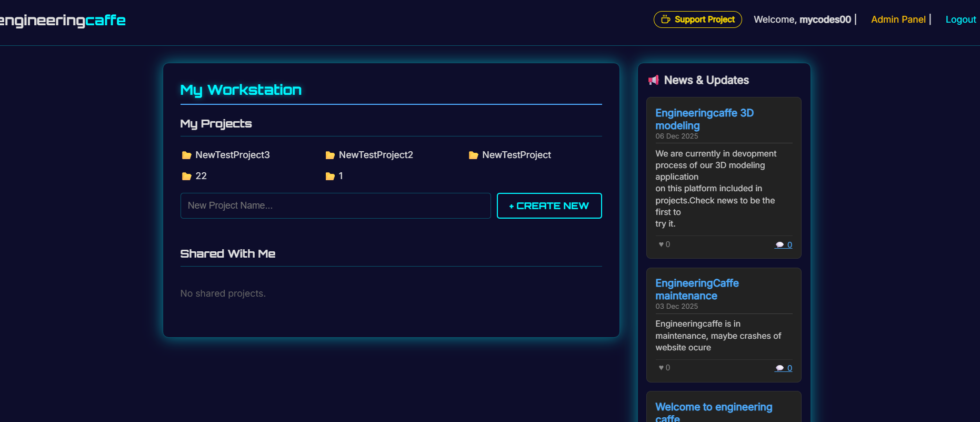Open the NewTestProject project name
The height and width of the screenshot is (422, 980).
pyautogui.click(x=516, y=155)
